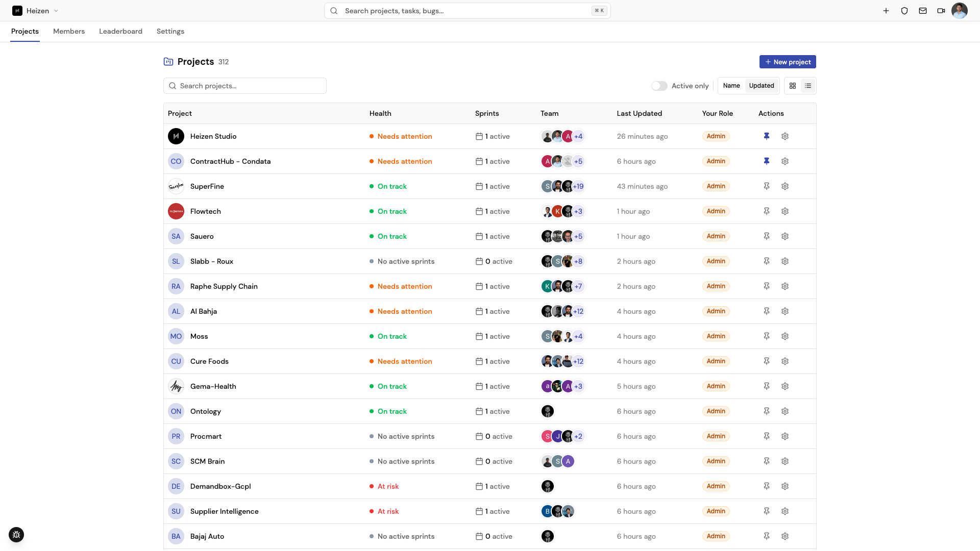980x551 pixels.
Task: Unpin ContractHub - Condata project
Action: 767,161
